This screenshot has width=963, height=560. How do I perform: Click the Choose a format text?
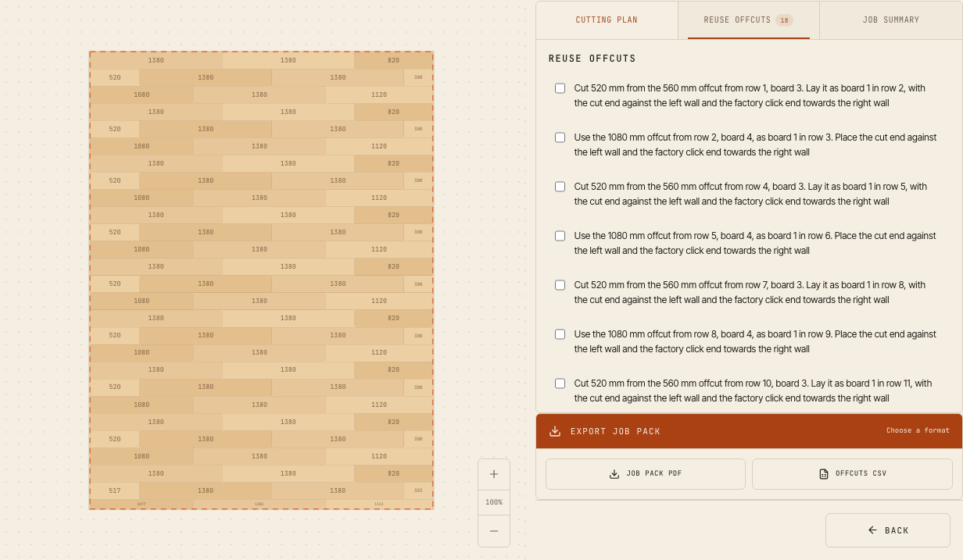[918, 430]
